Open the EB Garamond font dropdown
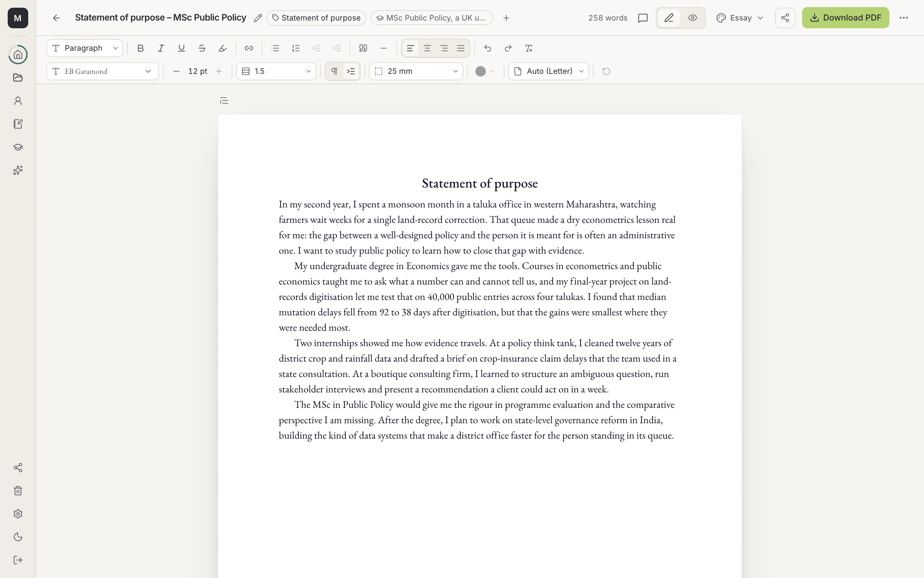This screenshot has height=578, width=924. (x=102, y=71)
